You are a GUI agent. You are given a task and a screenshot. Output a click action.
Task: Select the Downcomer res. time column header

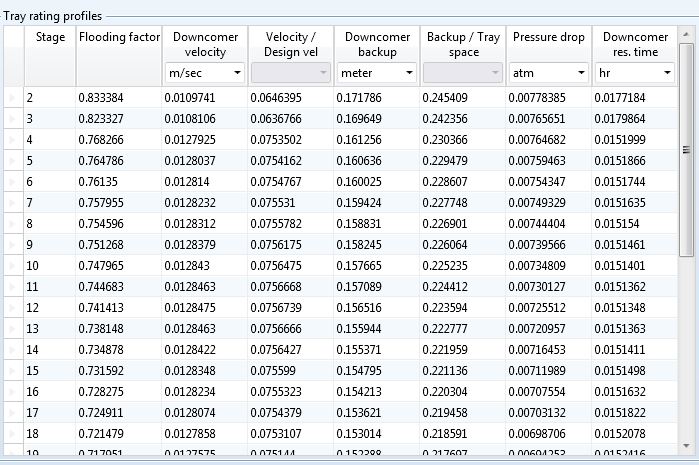point(635,44)
